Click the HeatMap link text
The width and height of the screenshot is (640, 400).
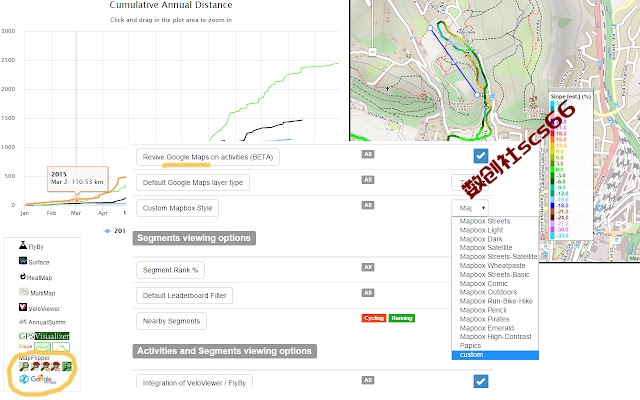coord(39,278)
